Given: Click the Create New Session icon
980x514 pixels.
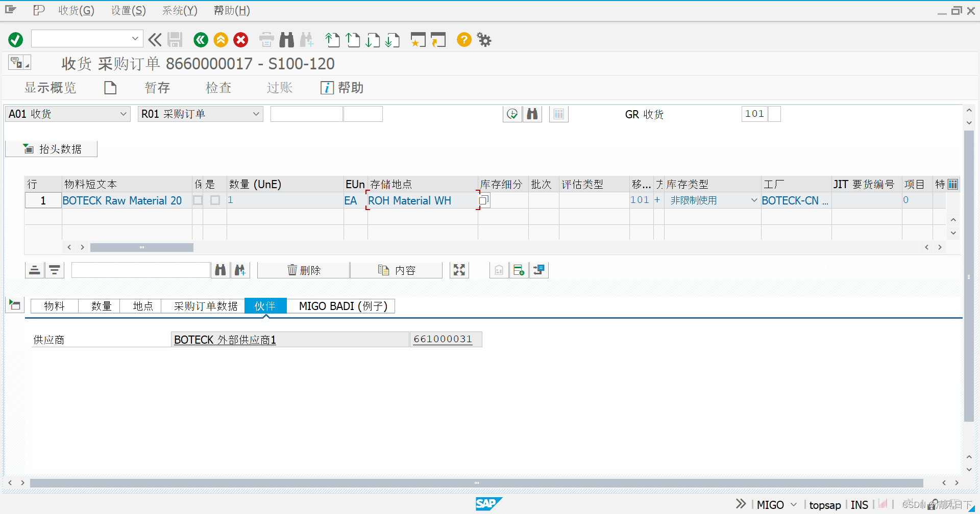Looking at the screenshot, I should (x=418, y=40).
